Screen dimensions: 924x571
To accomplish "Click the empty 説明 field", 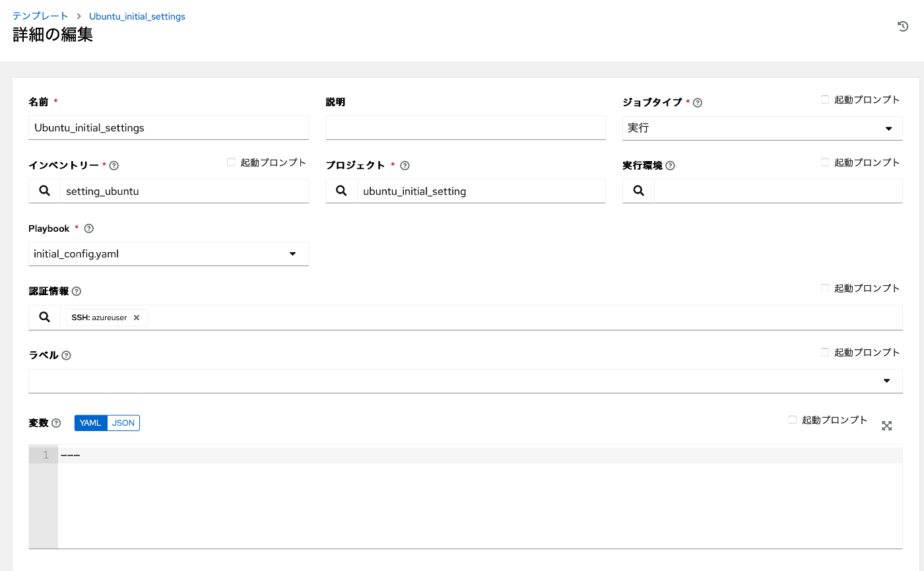I will [465, 127].
